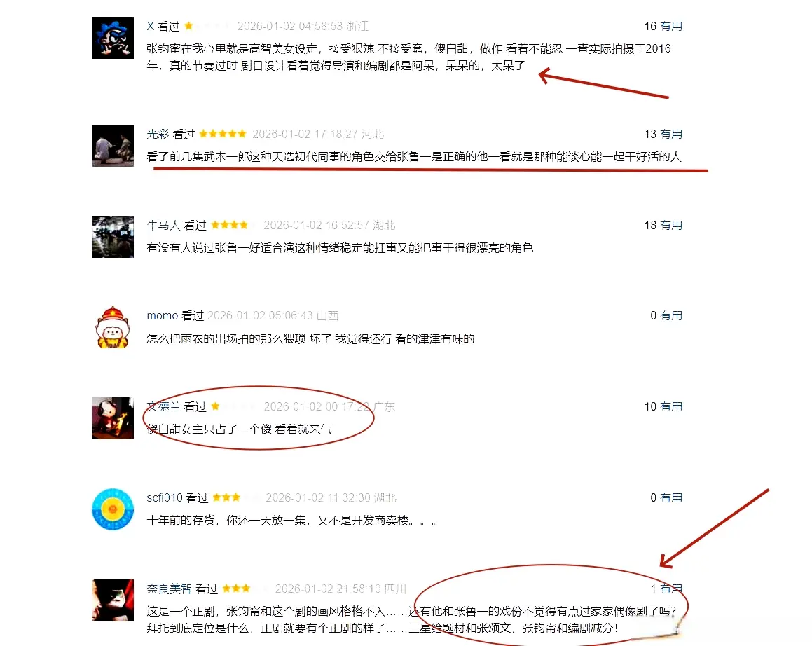Vote 有用 on 牛马人's comment

[671, 226]
